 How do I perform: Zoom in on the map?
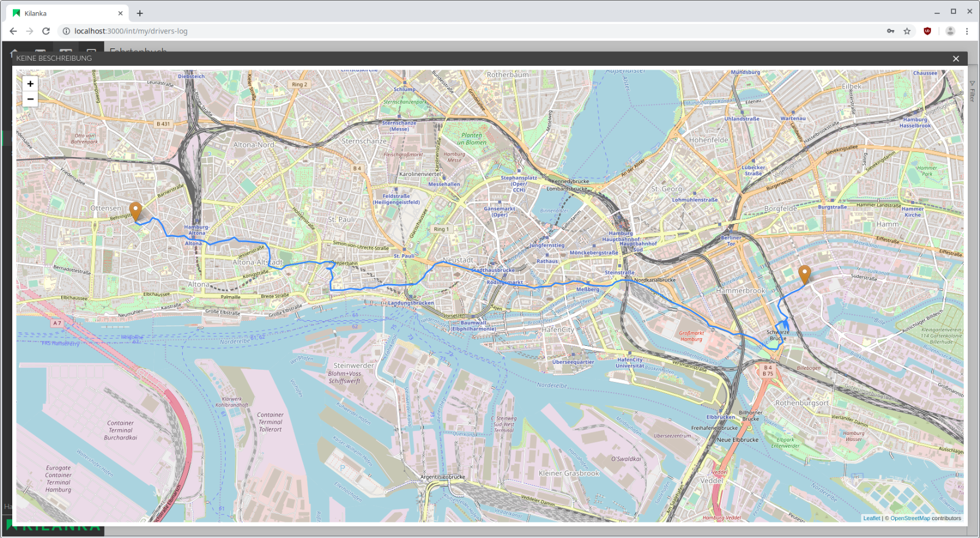(30, 84)
